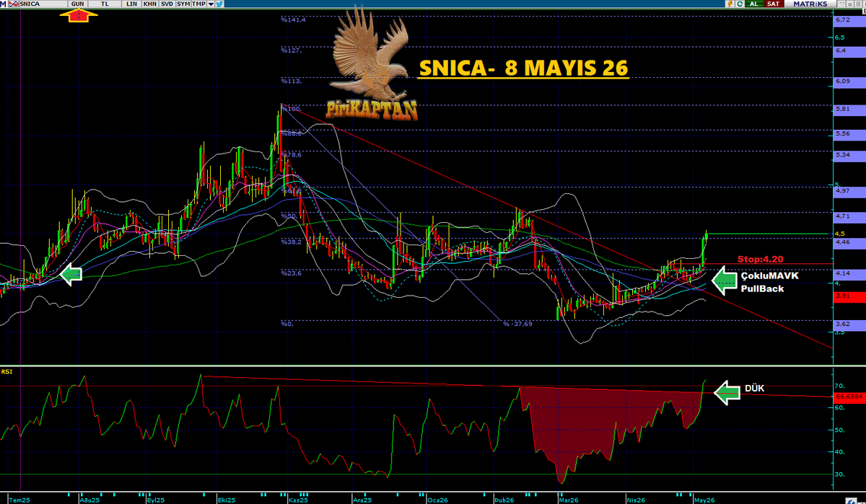
Task: Click the SYM toolbar button
Action: (183, 4)
